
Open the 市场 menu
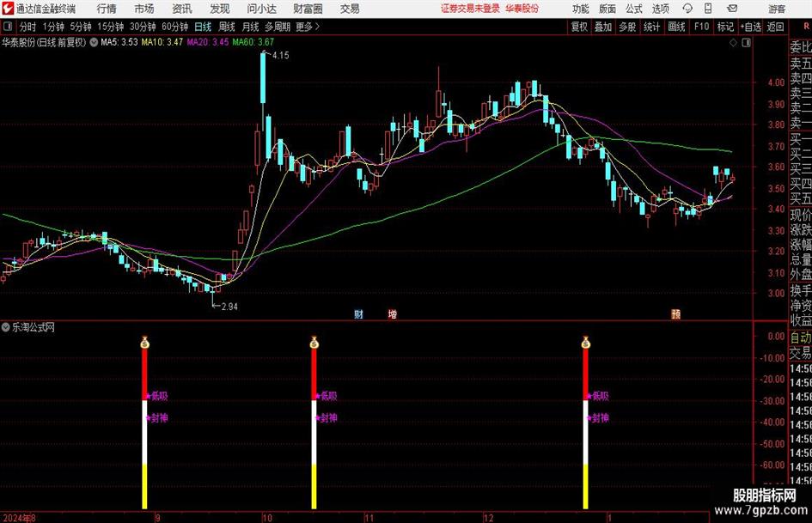(144, 9)
